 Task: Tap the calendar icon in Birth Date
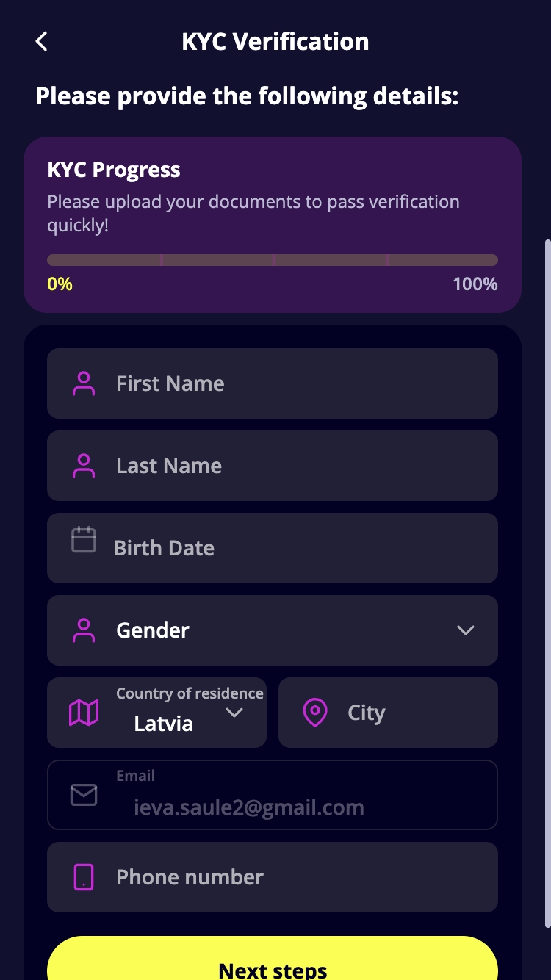click(84, 540)
